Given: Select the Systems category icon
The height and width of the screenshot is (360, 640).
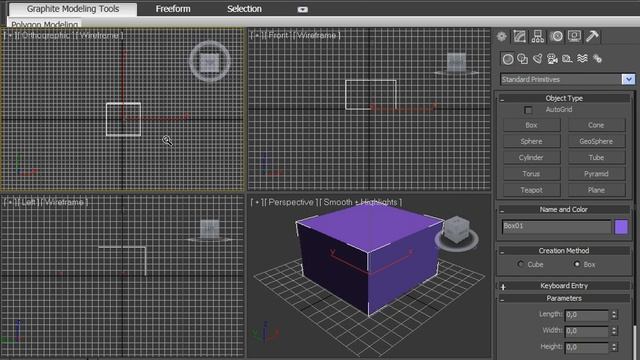Looking at the screenshot, I should pos(598,59).
